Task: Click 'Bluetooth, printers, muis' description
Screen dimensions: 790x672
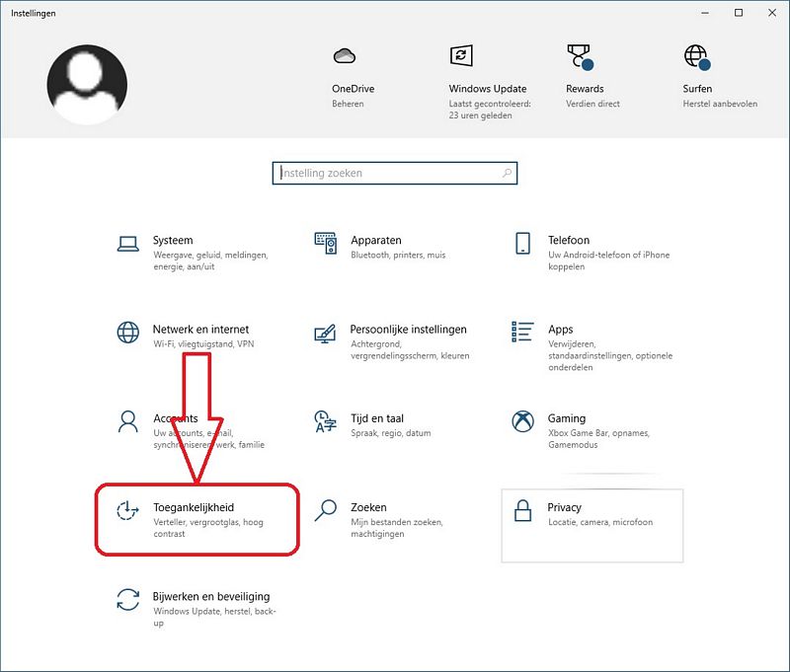Action: [398, 256]
